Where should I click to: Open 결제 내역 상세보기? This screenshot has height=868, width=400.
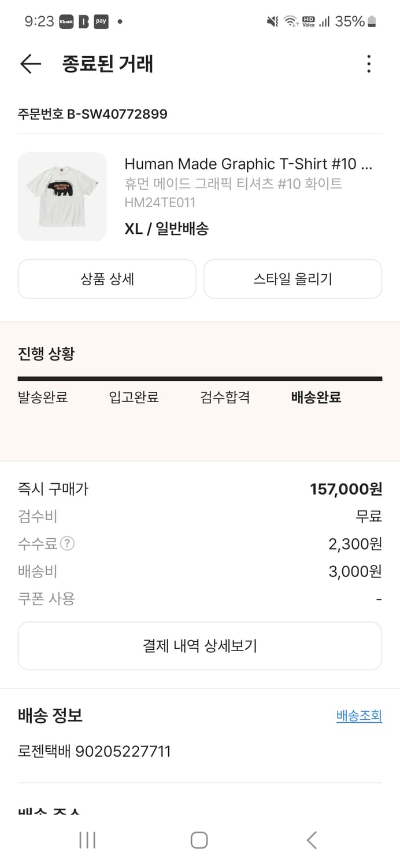(199, 645)
